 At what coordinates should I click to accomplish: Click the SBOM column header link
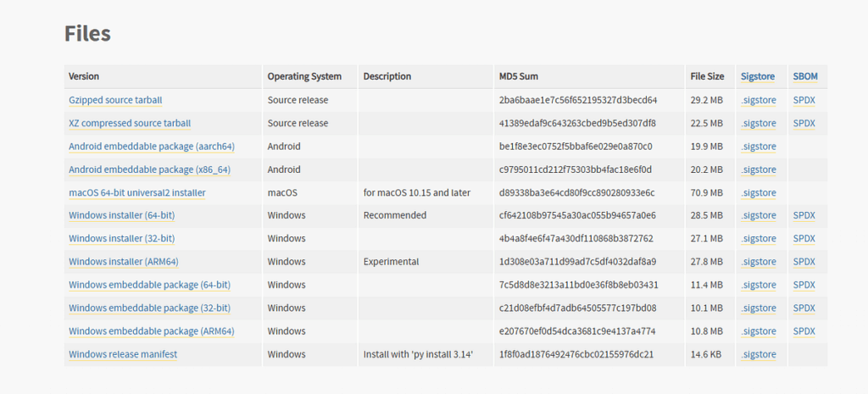pos(805,76)
